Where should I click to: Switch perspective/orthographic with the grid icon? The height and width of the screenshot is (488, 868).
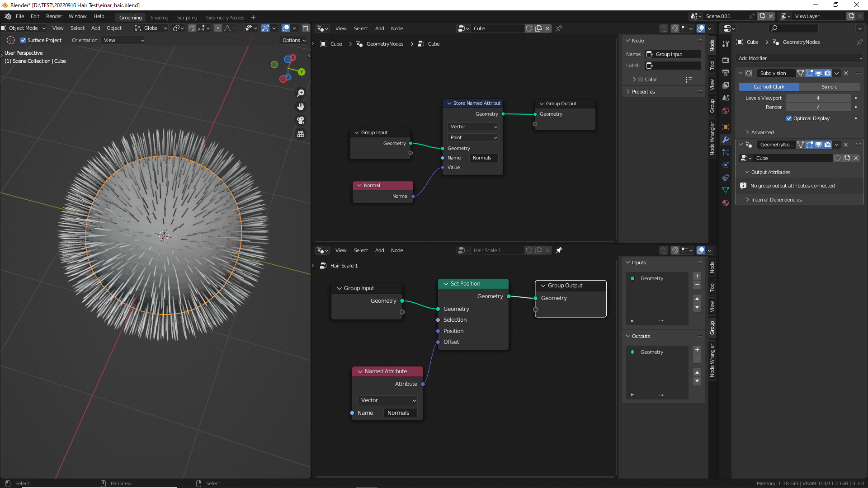point(301,134)
